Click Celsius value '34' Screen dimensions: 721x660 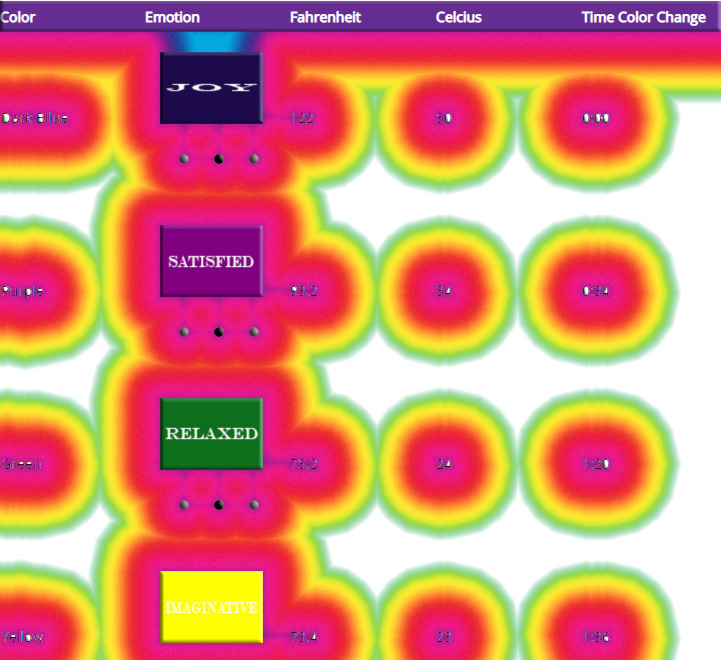(444, 291)
